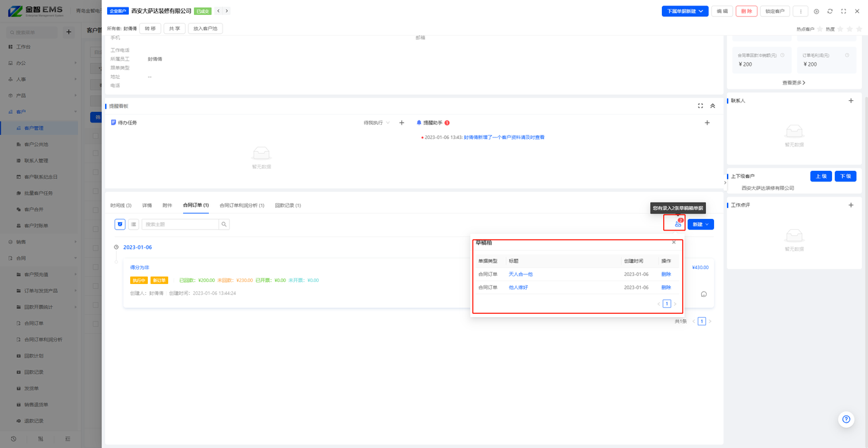Open history icon at sidebar bottom

click(13, 439)
